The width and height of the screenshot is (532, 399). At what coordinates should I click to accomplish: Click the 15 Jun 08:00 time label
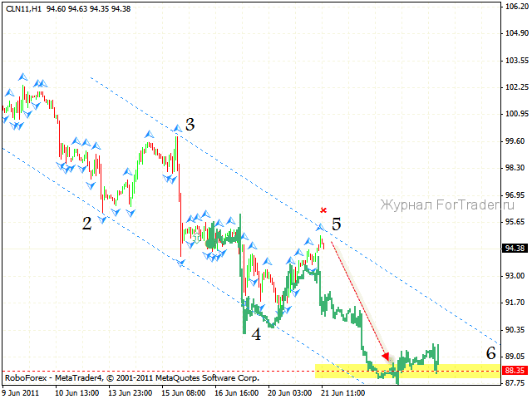(184, 393)
